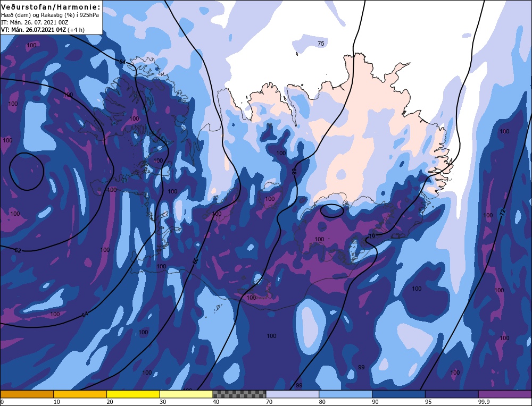The image size is (532, 406).
Task: Click the 'IT: Mán. 26. 07. 2021 00Z' line
Action: coord(35,22)
